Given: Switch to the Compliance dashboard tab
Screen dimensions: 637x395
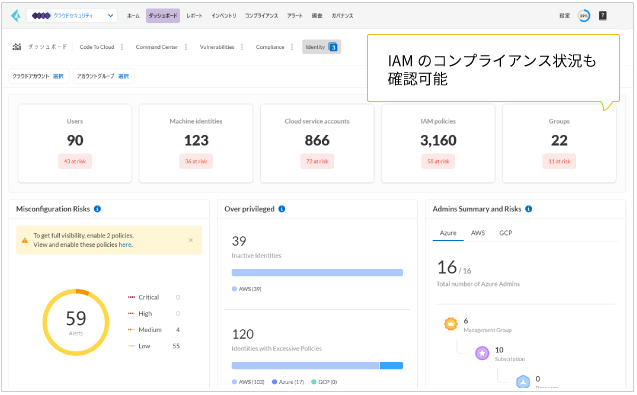Looking at the screenshot, I should point(270,47).
